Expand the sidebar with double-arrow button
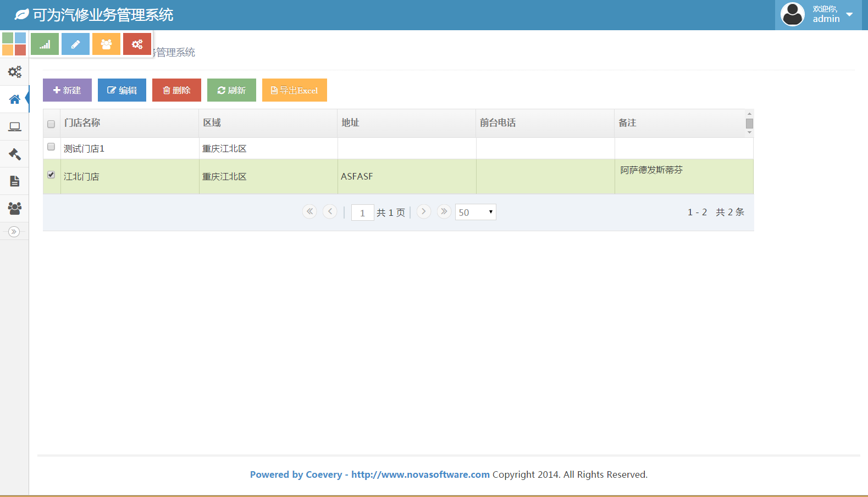Viewport: 868px width, 497px height. click(x=14, y=232)
